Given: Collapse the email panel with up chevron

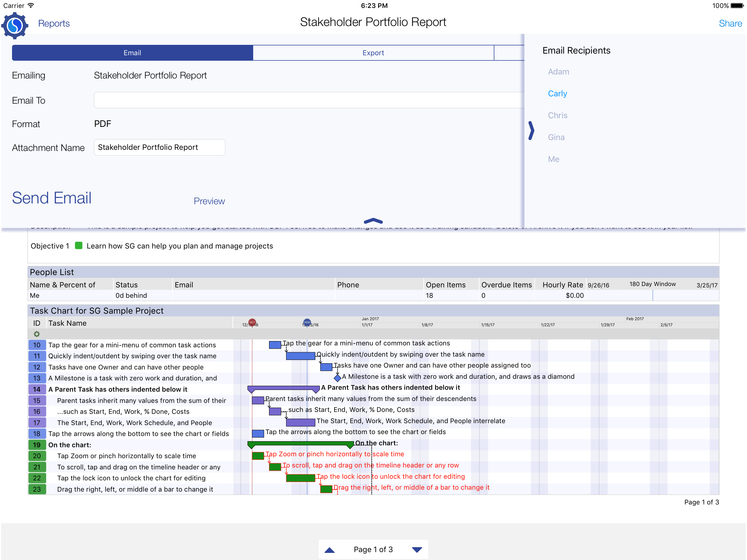Looking at the screenshot, I should click(373, 221).
